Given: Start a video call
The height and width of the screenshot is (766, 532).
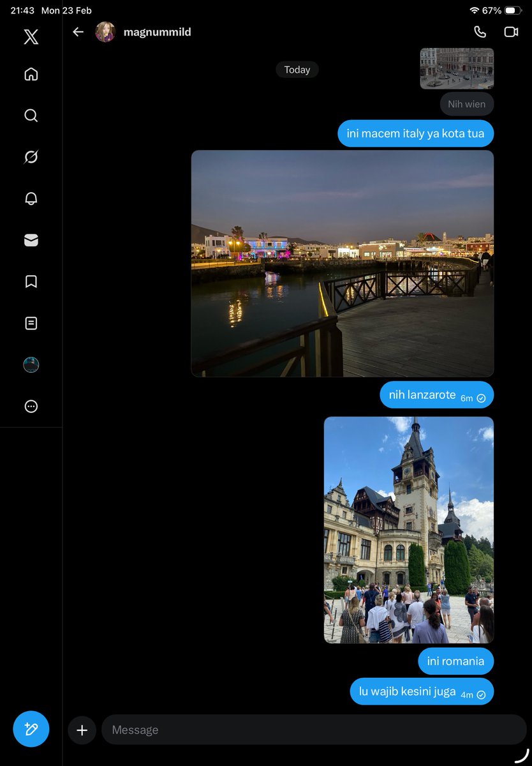Looking at the screenshot, I should tap(511, 32).
